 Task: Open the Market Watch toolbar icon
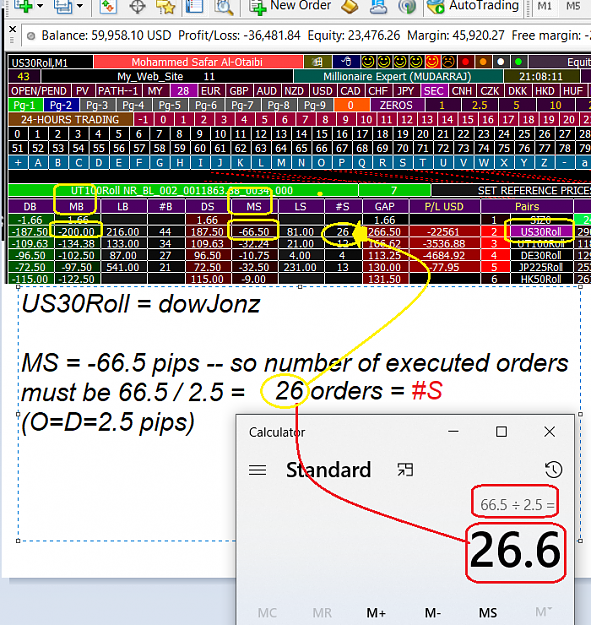(108, 6)
